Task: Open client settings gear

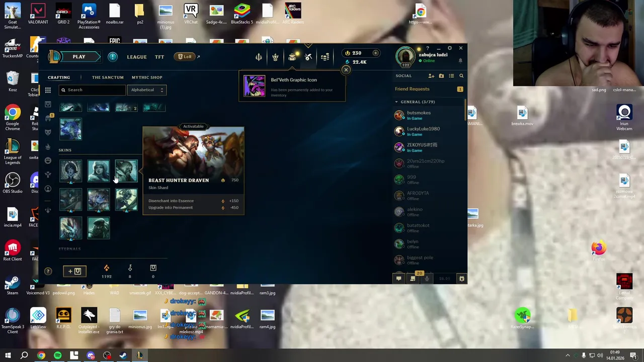Action: coord(450,48)
